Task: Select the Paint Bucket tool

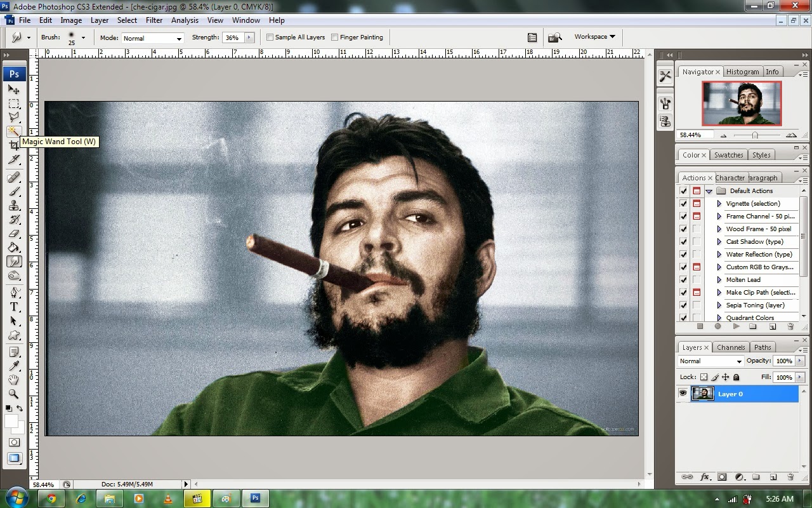Action: click(x=14, y=247)
